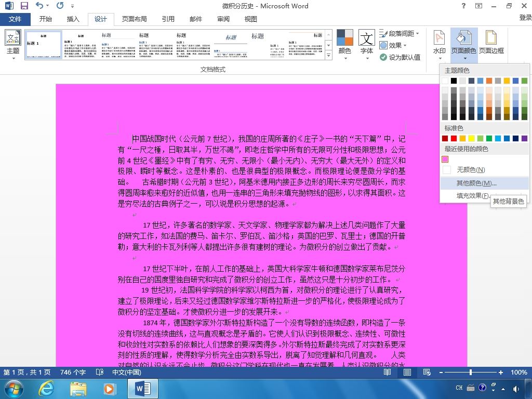Pick the orange theme color swatch

pyautogui.click(x=489, y=81)
